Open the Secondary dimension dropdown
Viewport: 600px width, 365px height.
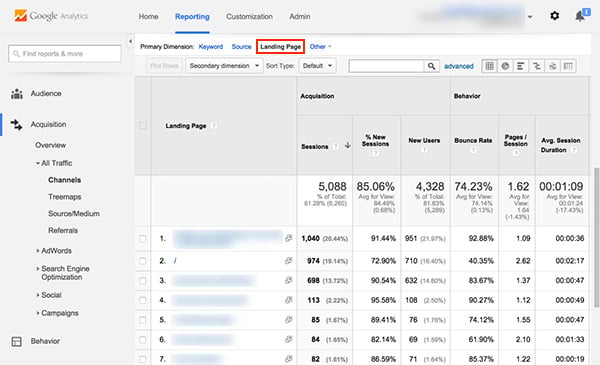point(224,66)
